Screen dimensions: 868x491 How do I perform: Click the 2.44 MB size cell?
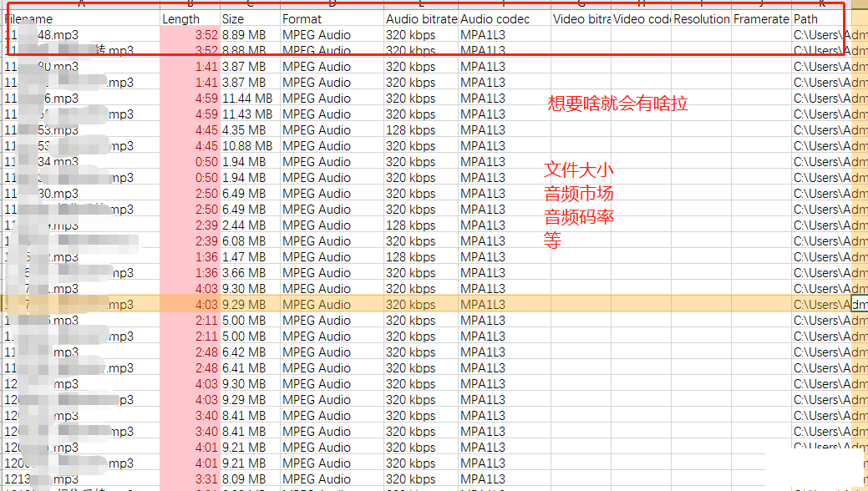(251, 225)
